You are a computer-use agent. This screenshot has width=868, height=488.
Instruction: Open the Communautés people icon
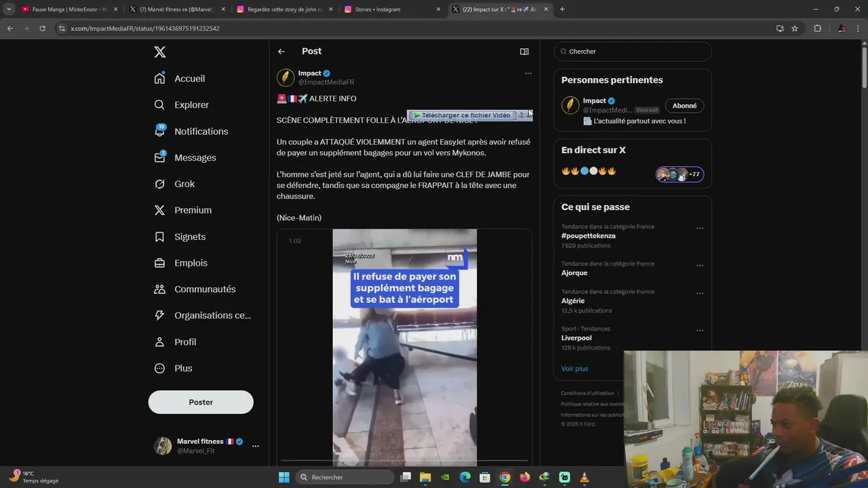pos(159,289)
